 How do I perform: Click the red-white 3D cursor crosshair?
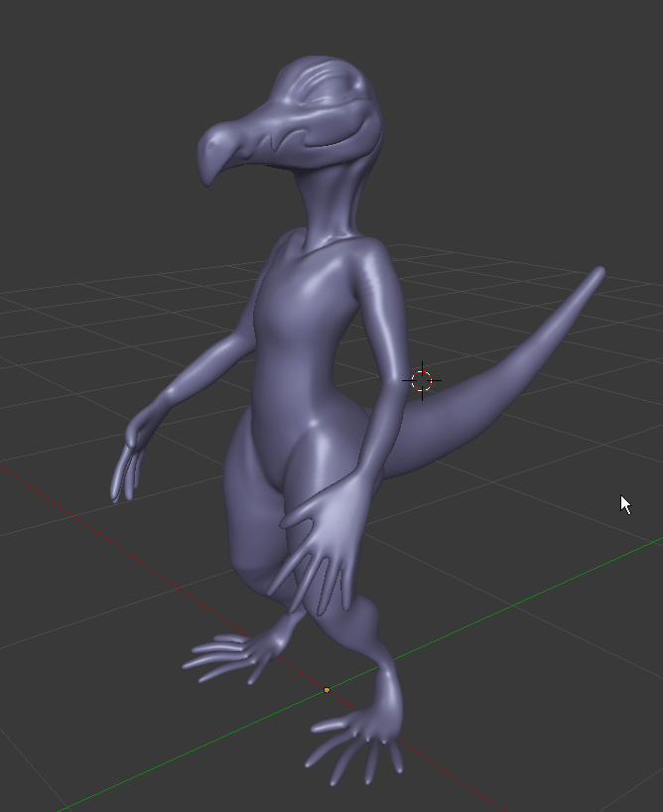pyautogui.click(x=422, y=380)
